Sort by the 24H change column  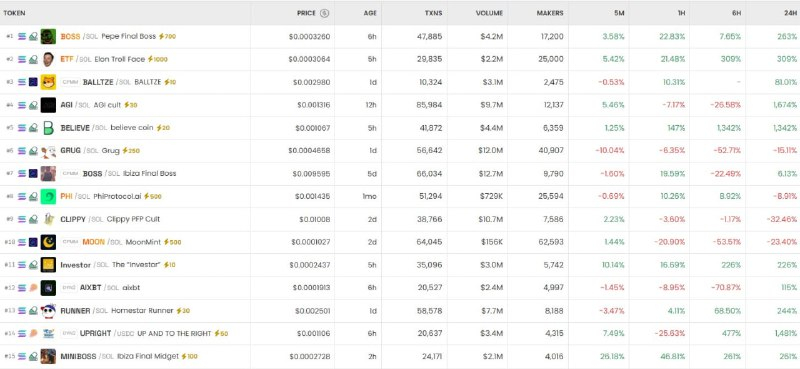point(791,13)
